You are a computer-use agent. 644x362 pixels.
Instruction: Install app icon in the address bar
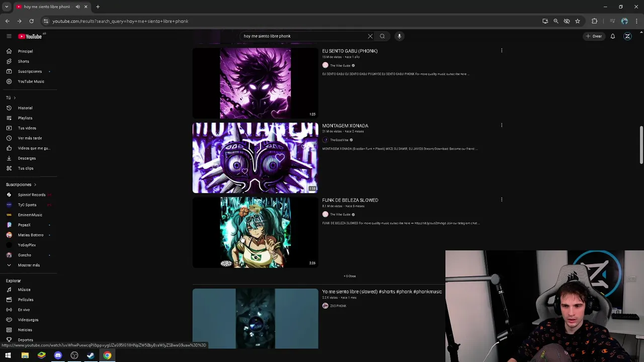545,21
